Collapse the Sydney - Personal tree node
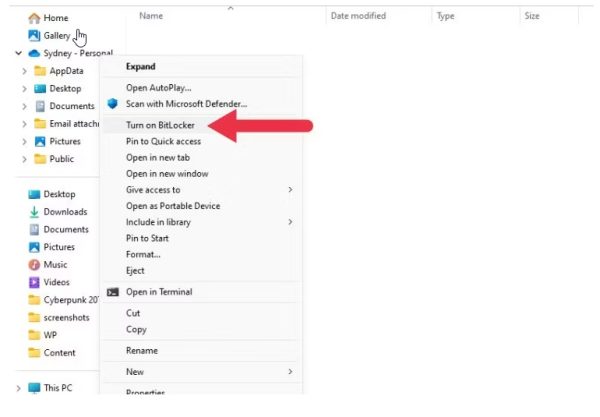Image resolution: width=600 pixels, height=417 pixels. (x=18, y=53)
